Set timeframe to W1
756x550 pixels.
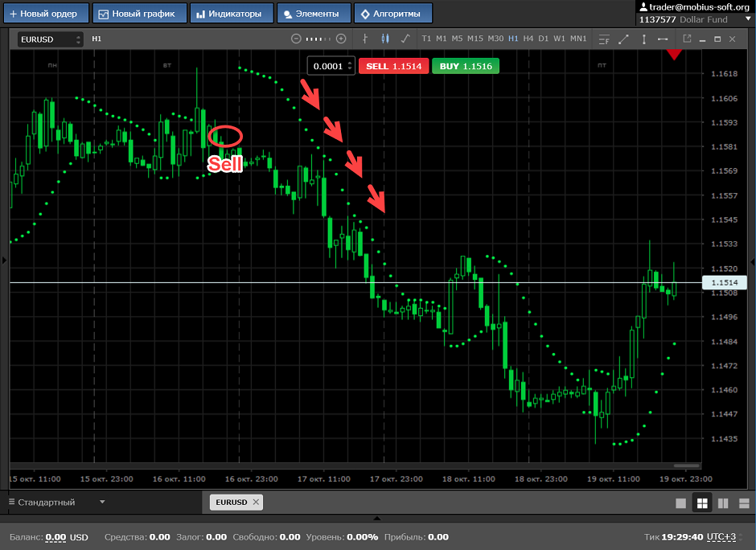pos(559,39)
